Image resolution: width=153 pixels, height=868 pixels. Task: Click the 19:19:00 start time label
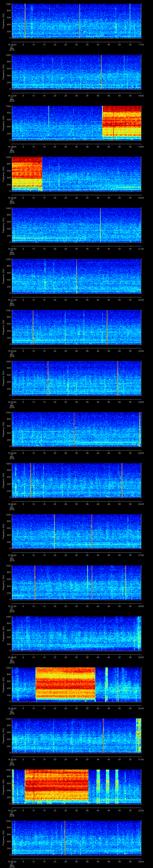pyautogui.click(x=12, y=198)
